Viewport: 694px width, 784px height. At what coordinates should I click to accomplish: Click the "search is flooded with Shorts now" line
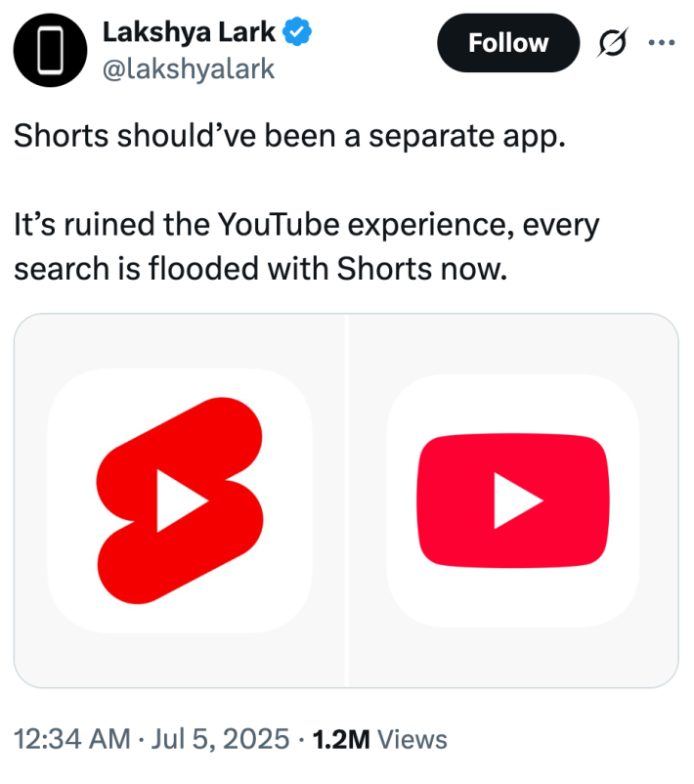(x=261, y=268)
